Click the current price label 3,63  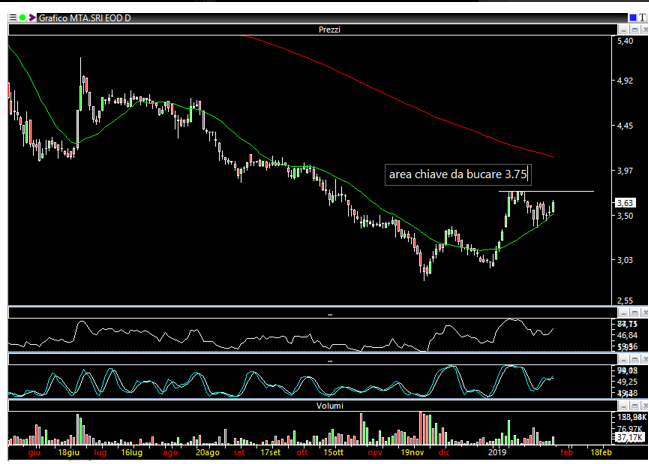625,203
